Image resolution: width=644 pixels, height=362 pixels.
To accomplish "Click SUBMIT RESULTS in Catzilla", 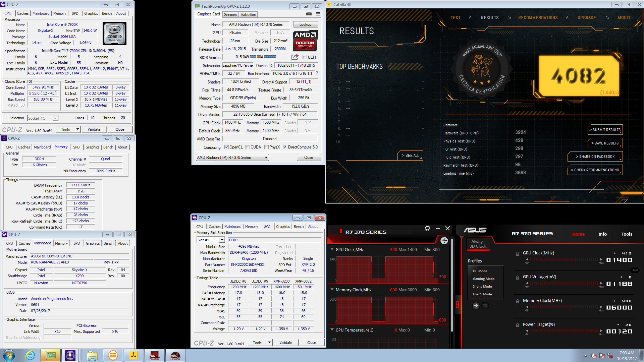I will click(x=605, y=130).
